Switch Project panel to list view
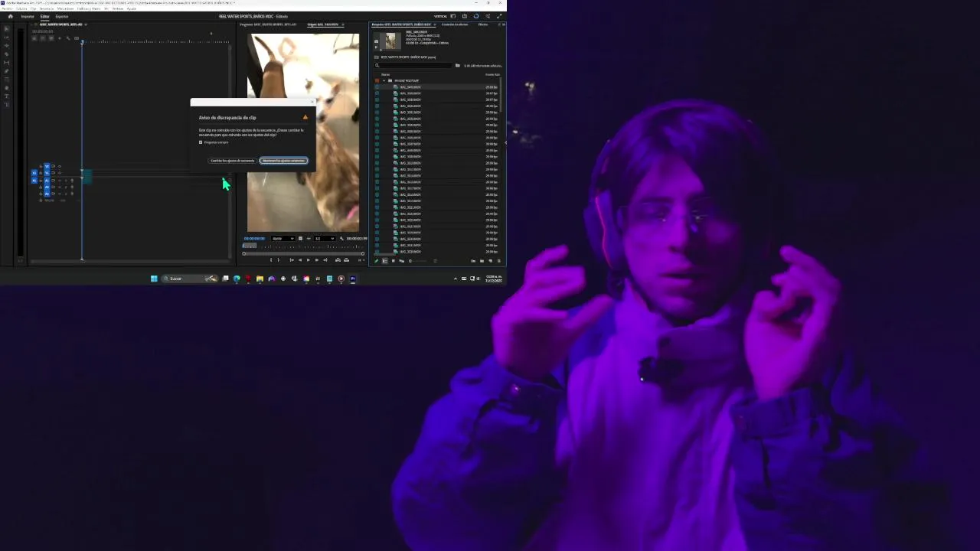Image resolution: width=980 pixels, height=551 pixels. point(385,261)
